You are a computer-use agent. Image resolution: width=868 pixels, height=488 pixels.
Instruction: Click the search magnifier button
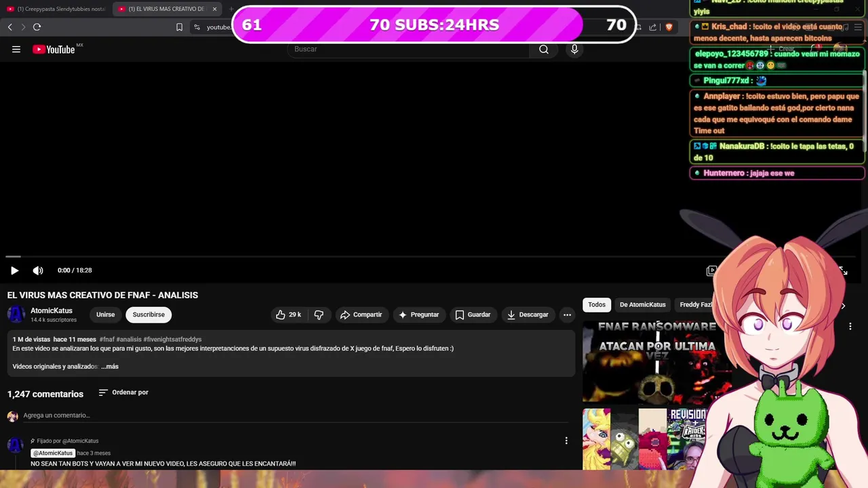(x=544, y=49)
